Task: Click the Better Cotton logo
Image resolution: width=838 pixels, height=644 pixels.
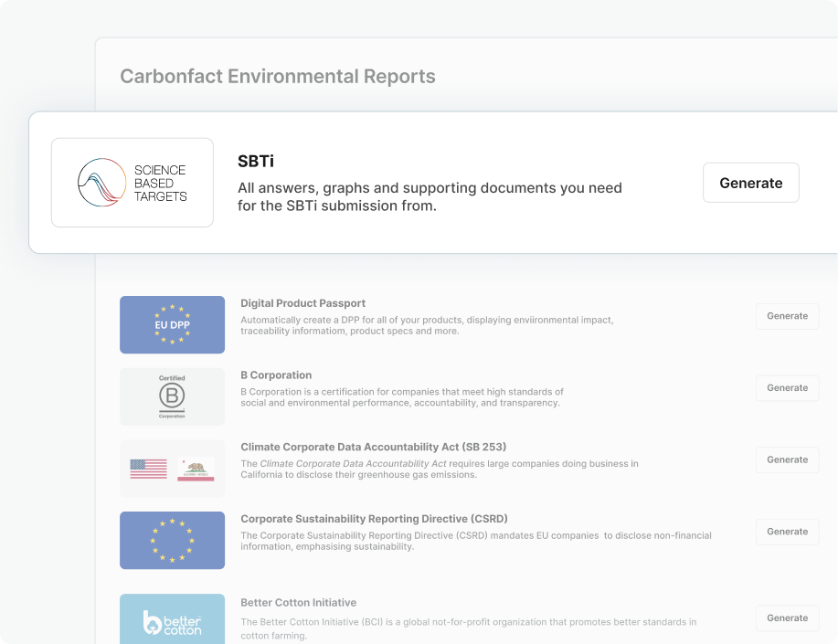Action: click(172, 622)
